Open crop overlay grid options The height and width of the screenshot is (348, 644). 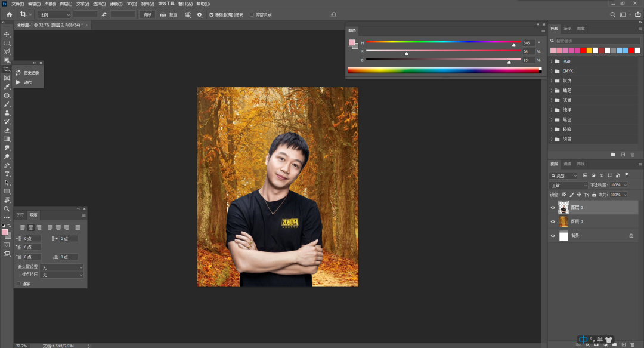tap(188, 14)
